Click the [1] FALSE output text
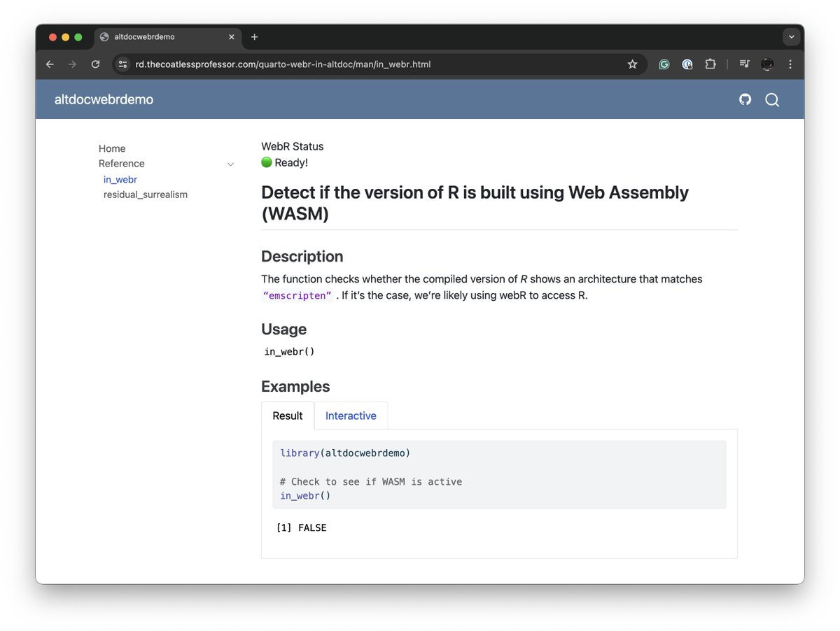Screen dimensions: 840x631 (302, 527)
